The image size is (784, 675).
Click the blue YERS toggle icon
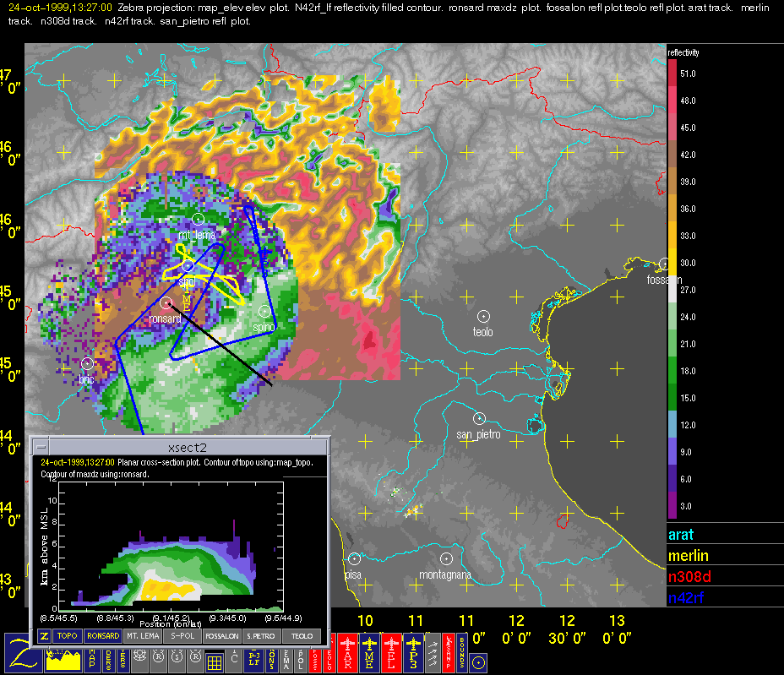123,660
